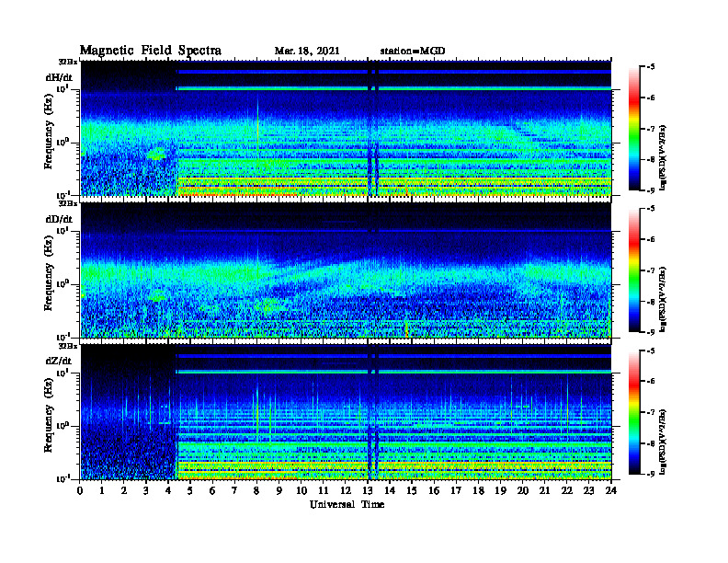Click the dZ/dt panel label
This screenshot has height=563, width=728.
59,361
